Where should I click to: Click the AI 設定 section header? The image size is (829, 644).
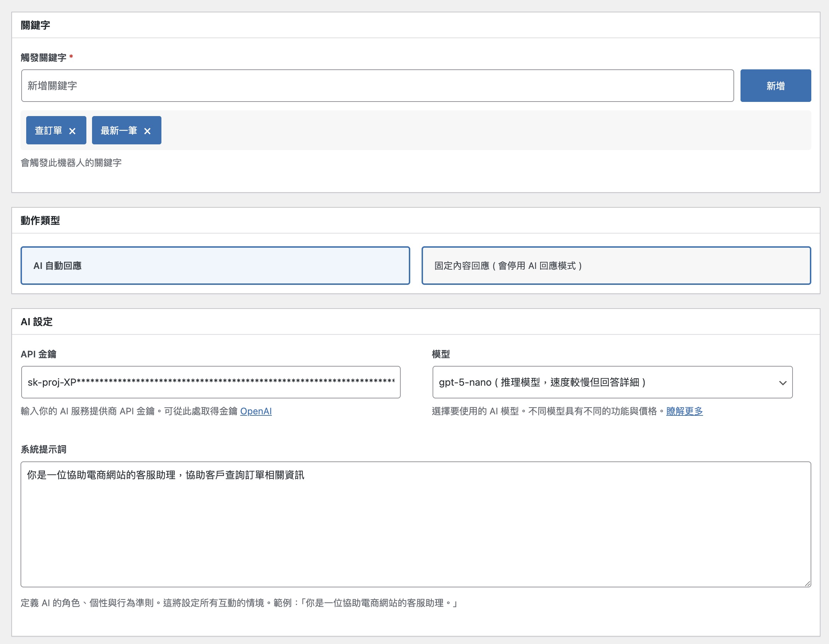(37, 322)
